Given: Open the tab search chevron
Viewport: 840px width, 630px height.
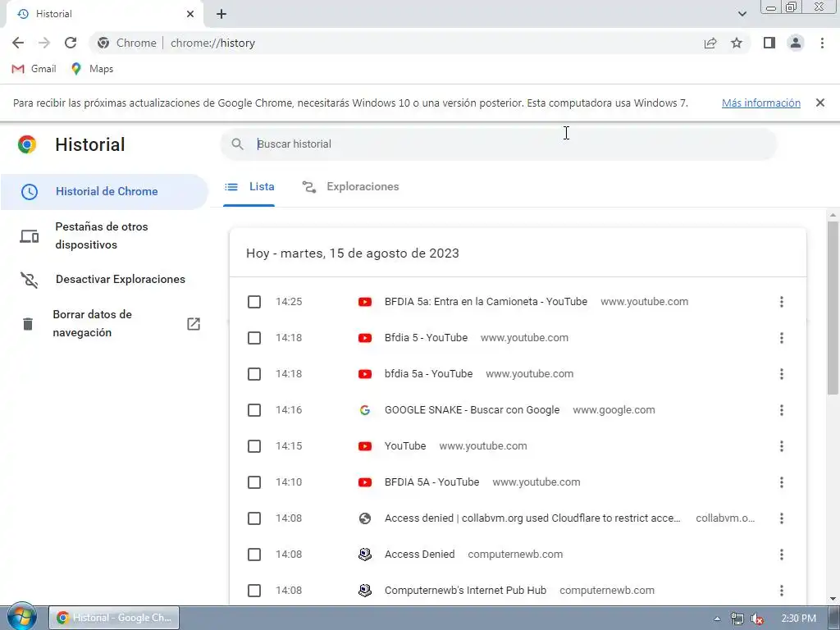Looking at the screenshot, I should (742, 14).
